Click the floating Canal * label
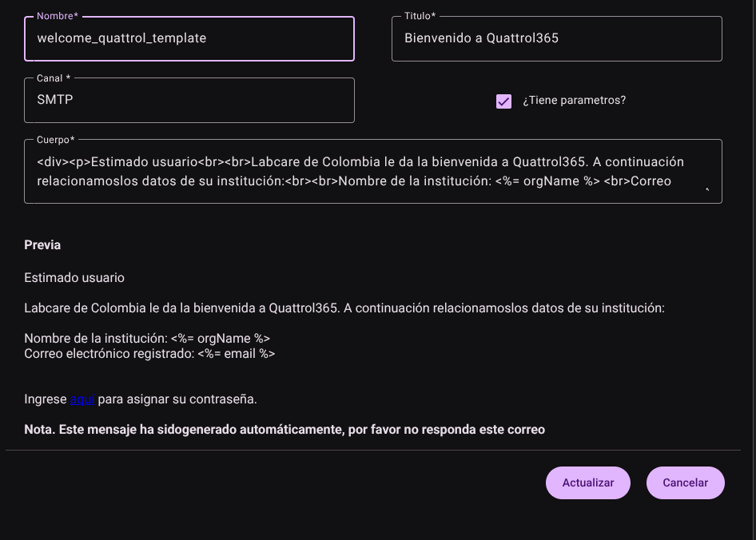This screenshot has width=756, height=540. [x=54, y=78]
